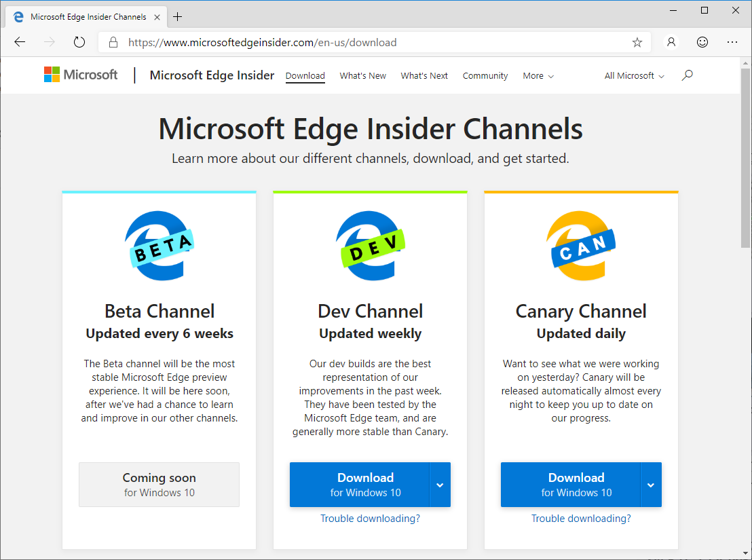Viewport: 752px width, 560px height.
Task: Click the search magnifier on site header
Action: 687,75
